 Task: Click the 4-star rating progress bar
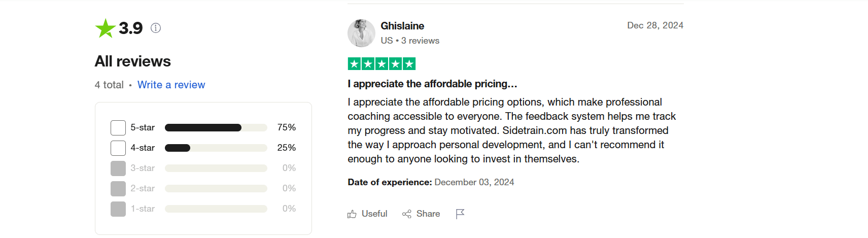tap(216, 148)
